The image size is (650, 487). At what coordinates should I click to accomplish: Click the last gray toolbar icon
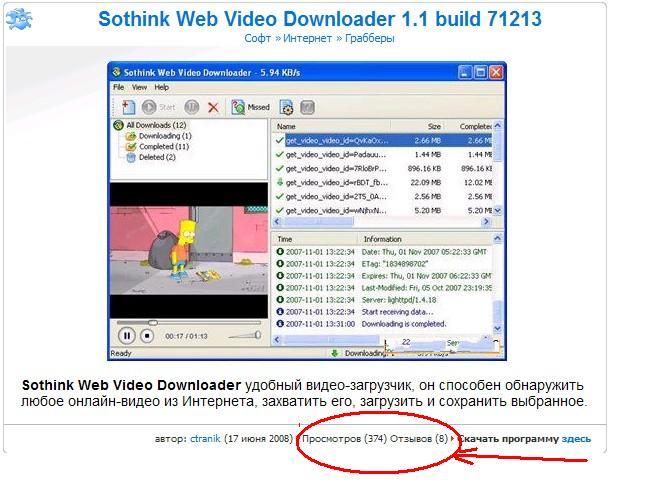tap(307, 107)
